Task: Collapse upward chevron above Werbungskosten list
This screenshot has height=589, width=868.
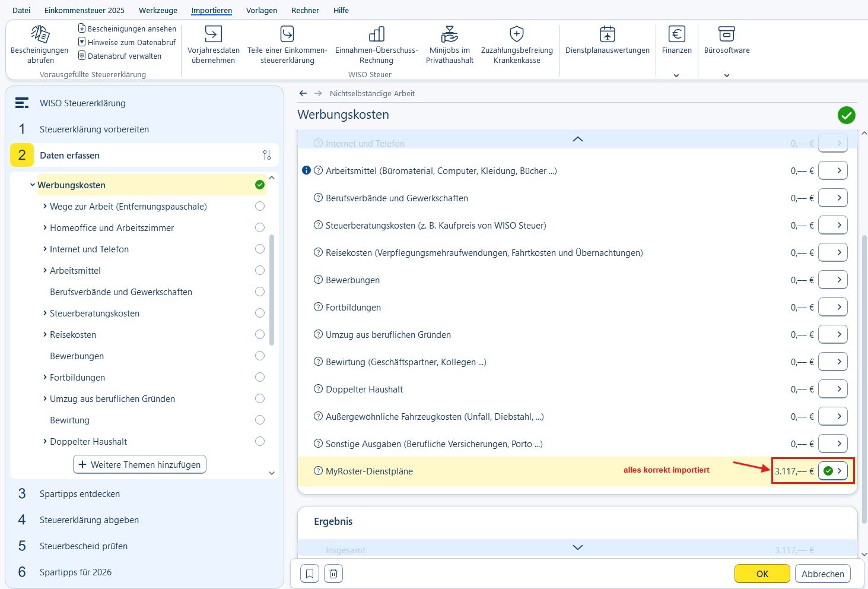Action: click(577, 139)
